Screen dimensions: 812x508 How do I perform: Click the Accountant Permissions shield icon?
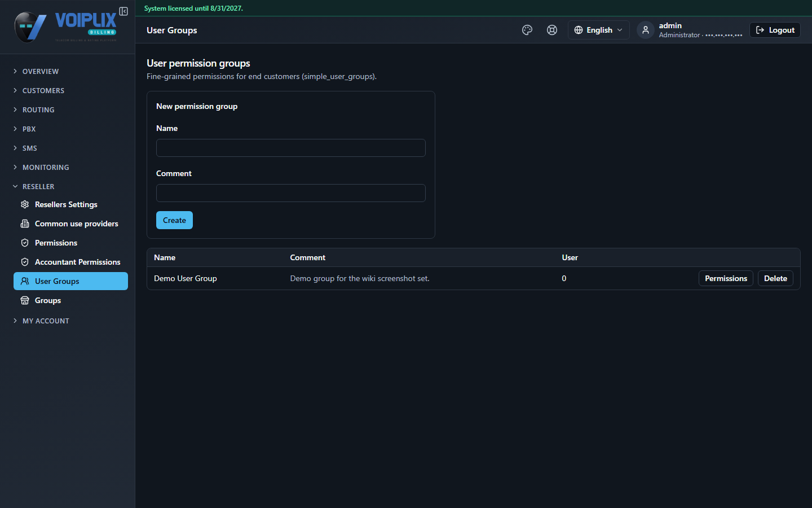(25, 262)
